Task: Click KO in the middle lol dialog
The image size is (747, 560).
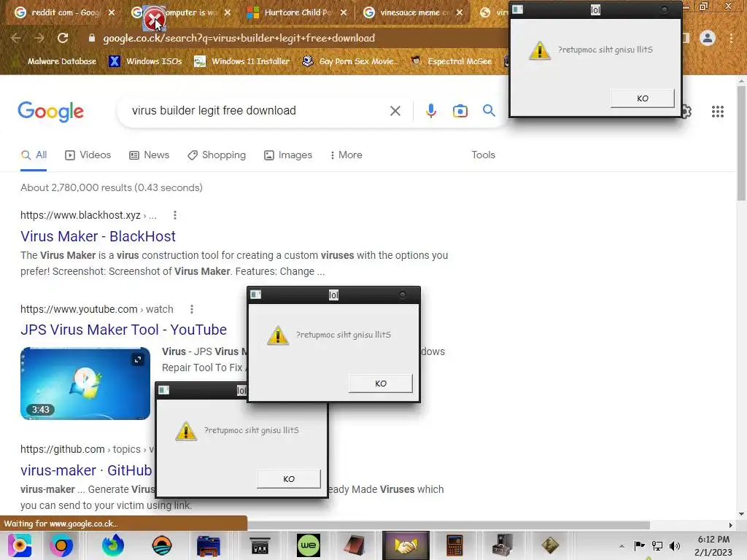Action: click(x=380, y=384)
